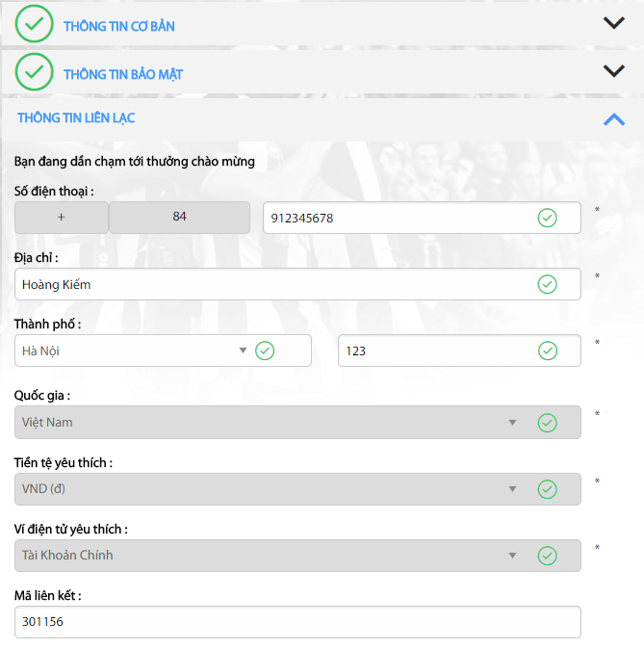Image resolution: width=644 pixels, height=649 pixels.
Task: Click the green checkmark beside Thông Tin Bảo Mật
Action: (x=34, y=72)
